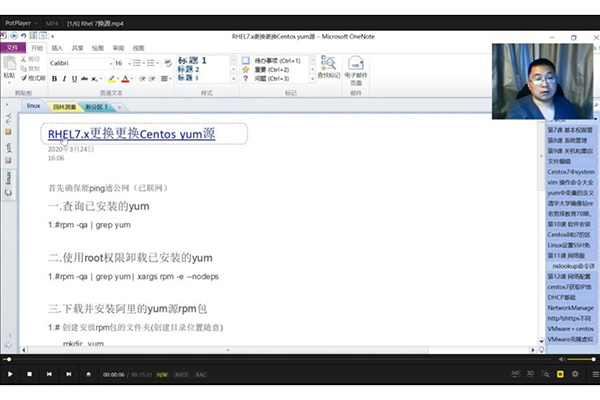
Task: Toggle H/W hardware acceleration indicator
Action: tap(162, 375)
